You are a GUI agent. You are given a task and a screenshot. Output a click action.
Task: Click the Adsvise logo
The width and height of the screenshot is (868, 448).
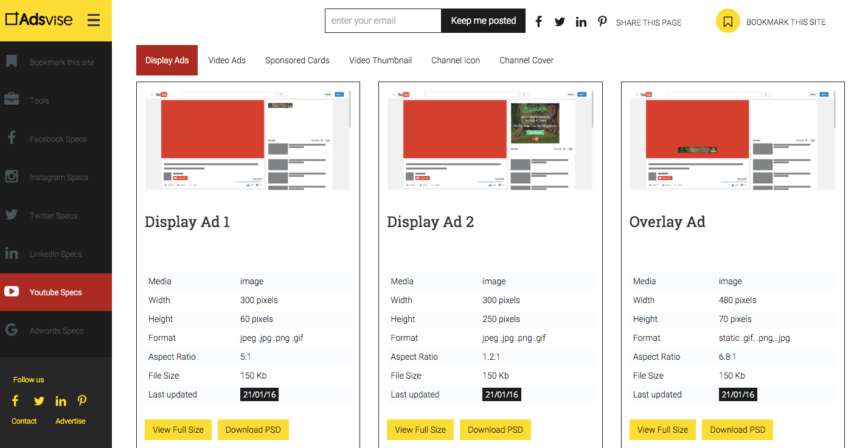click(x=39, y=19)
